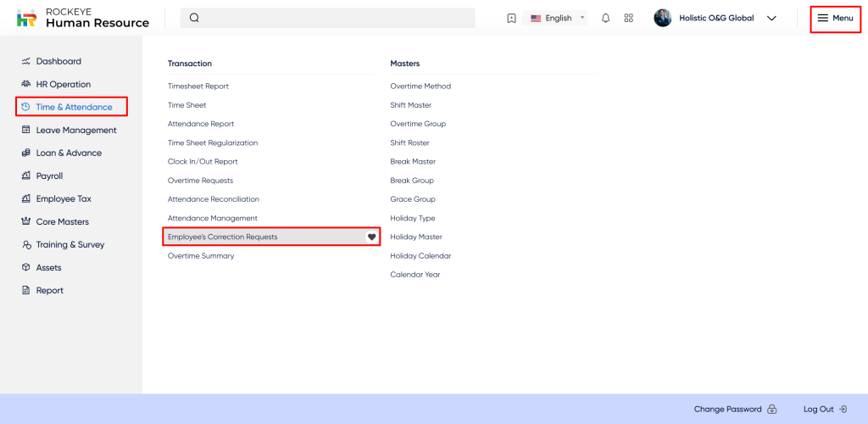This screenshot has height=424, width=868.
Task: Click the Rockeye HR logo
Action: coord(27,18)
